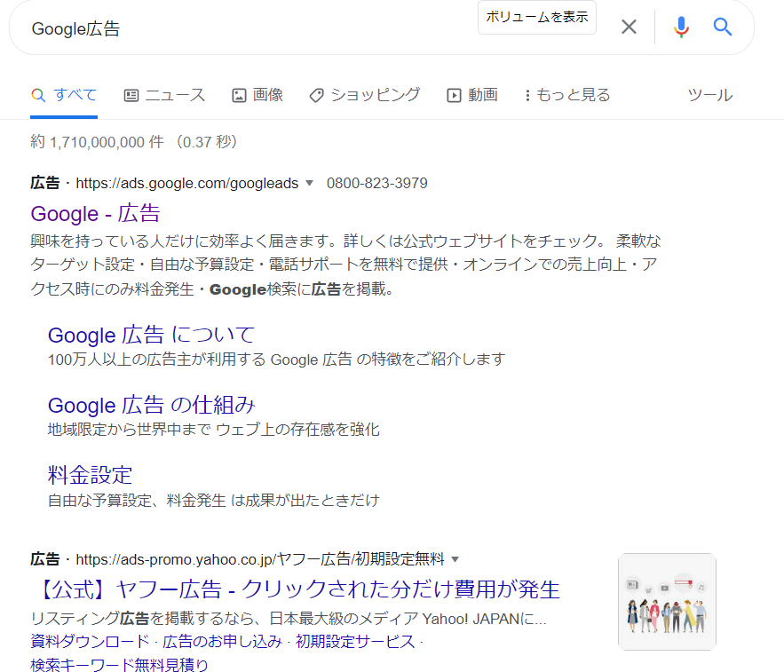Open the 広告のお申し込み link

[222, 642]
